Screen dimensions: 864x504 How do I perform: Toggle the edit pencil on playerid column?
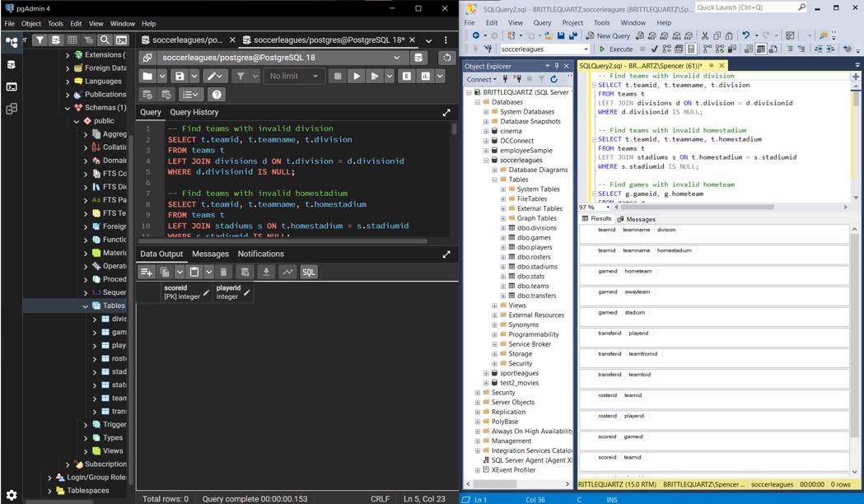click(x=247, y=292)
